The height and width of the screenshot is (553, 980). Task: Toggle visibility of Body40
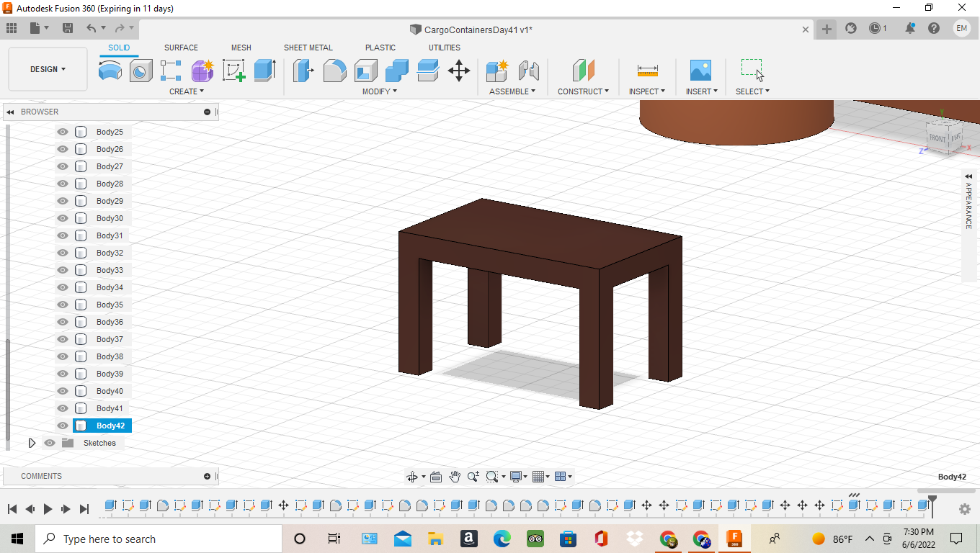point(63,391)
